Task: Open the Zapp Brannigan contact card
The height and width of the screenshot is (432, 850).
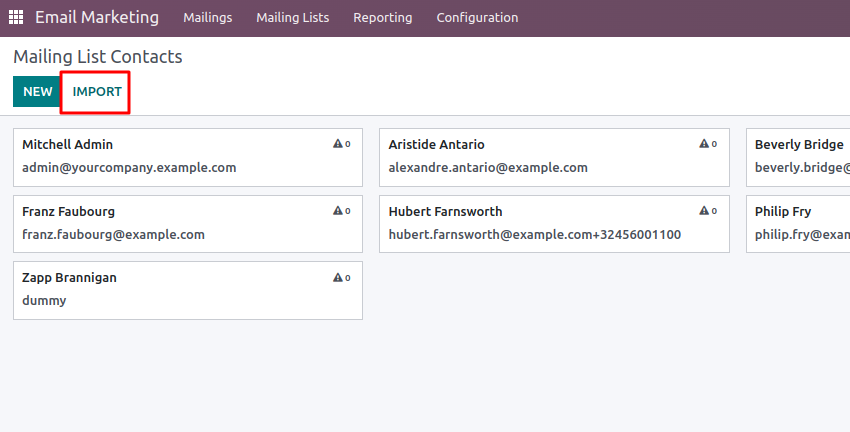Action: point(188,291)
